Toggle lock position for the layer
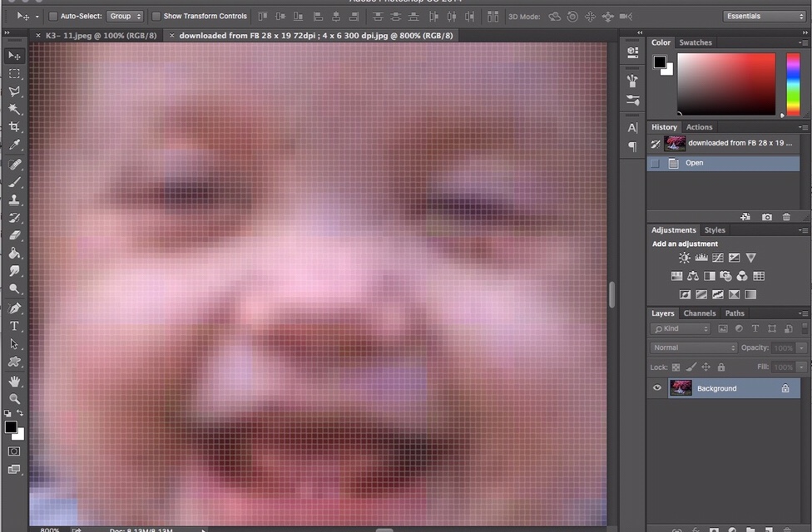Viewport: 812px width, 532px height. point(706,367)
